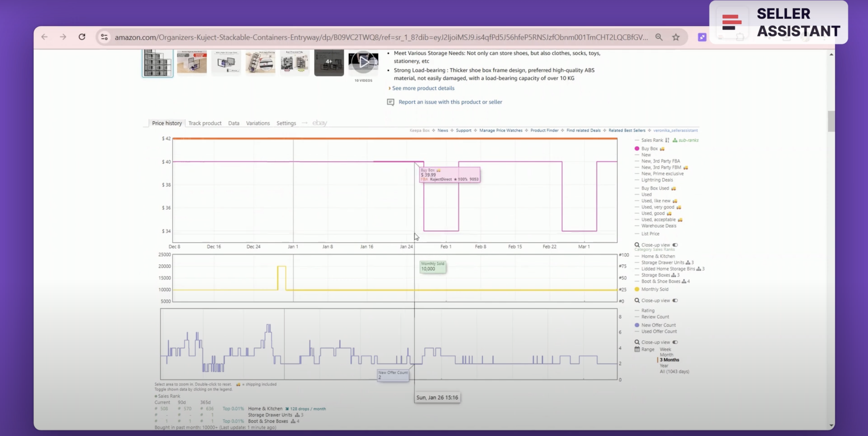The image size is (868, 436).
Task: Select the Year range option
Action: [x=664, y=365]
